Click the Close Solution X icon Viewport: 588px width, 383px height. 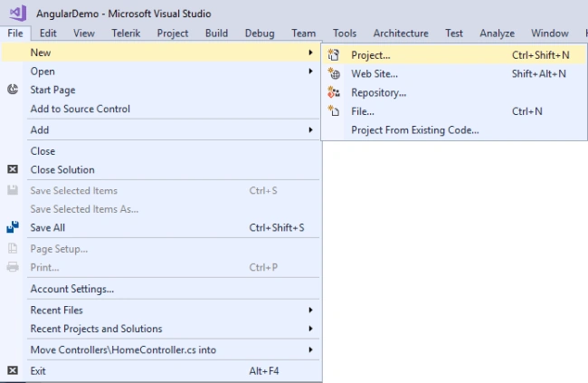point(13,169)
